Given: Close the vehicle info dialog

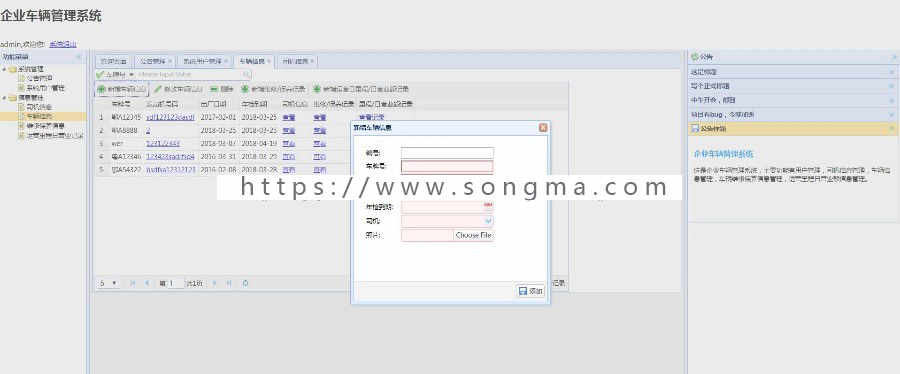Looking at the screenshot, I should 542,128.
